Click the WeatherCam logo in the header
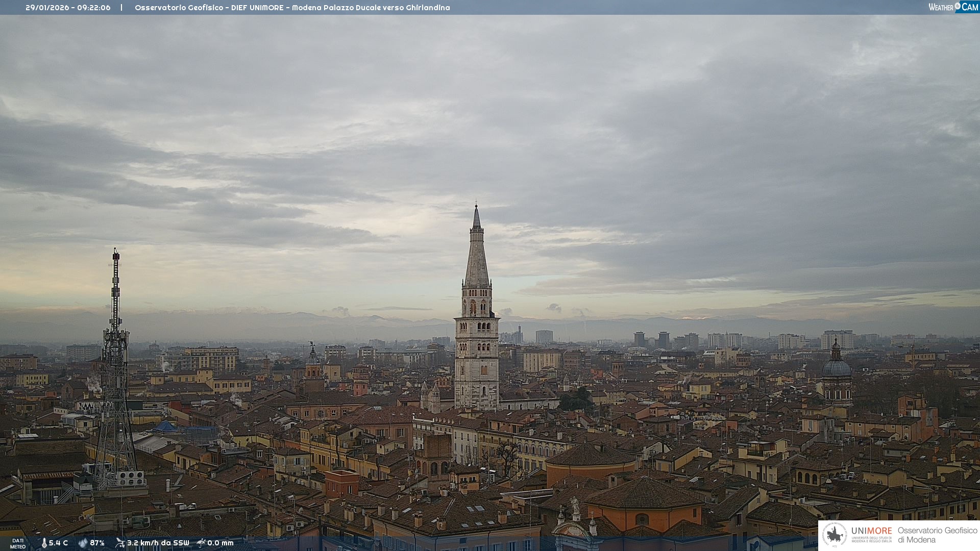Image resolution: width=980 pixels, height=551 pixels. (952, 7)
